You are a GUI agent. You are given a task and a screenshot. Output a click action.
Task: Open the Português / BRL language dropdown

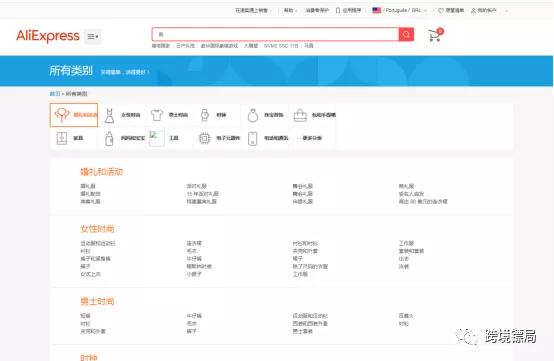(x=405, y=10)
